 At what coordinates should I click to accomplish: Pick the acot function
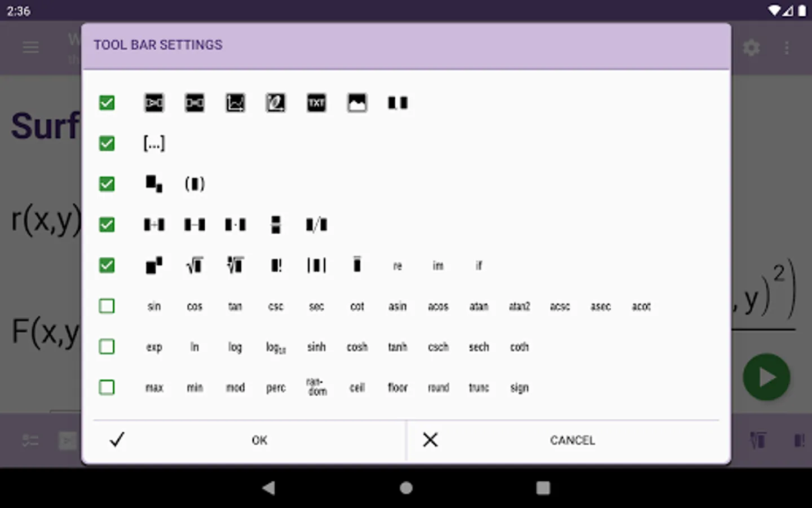pyautogui.click(x=641, y=306)
